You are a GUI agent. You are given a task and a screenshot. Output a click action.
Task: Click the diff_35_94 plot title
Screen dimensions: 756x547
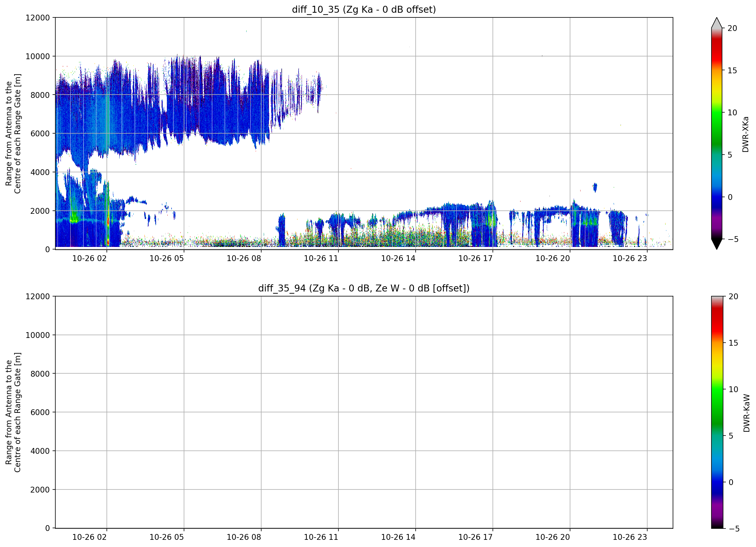click(364, 288)
